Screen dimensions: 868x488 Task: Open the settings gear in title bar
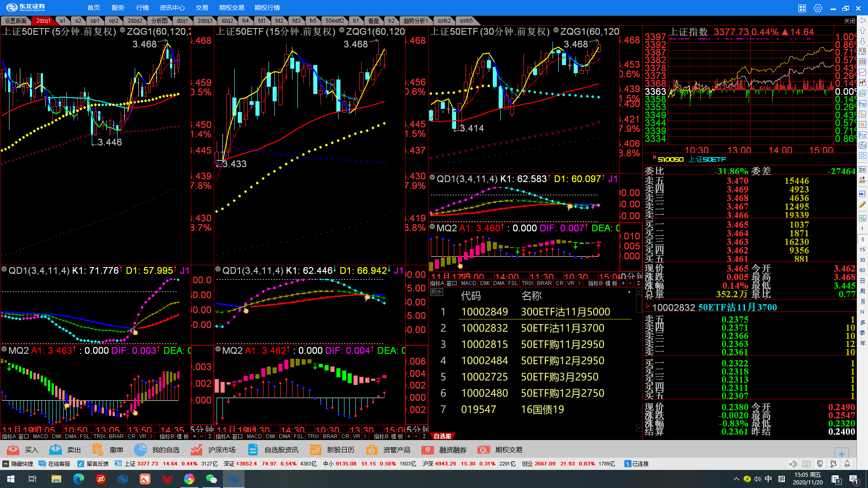tap(818, 8)
